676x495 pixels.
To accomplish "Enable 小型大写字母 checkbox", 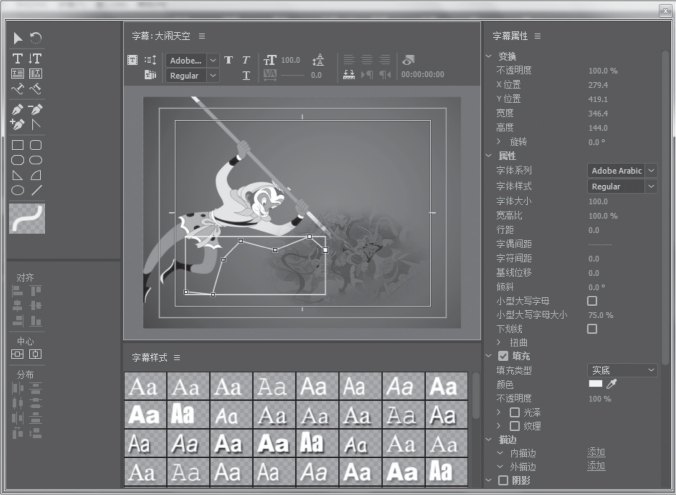I will click(592, 301).
